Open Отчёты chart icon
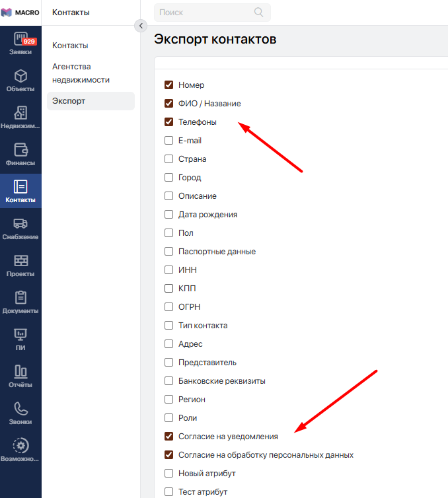The width and height of the screenshot is (448, 498). [x=20, y=372]
